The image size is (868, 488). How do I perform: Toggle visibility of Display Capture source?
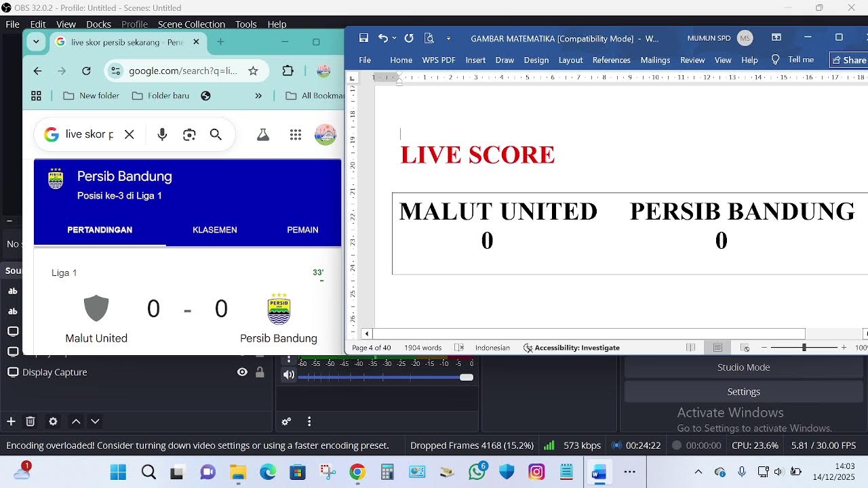[242, 372]
